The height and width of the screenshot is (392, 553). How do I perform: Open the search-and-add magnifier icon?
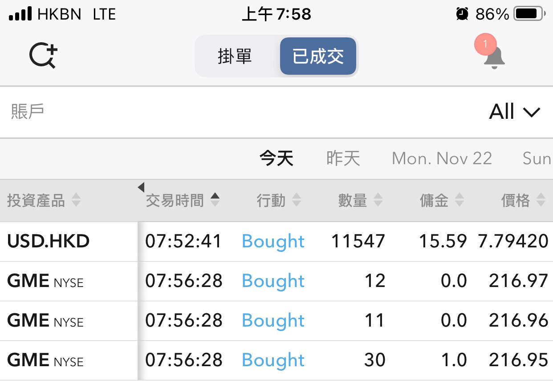pyautogui.click(x=44, y=56)
